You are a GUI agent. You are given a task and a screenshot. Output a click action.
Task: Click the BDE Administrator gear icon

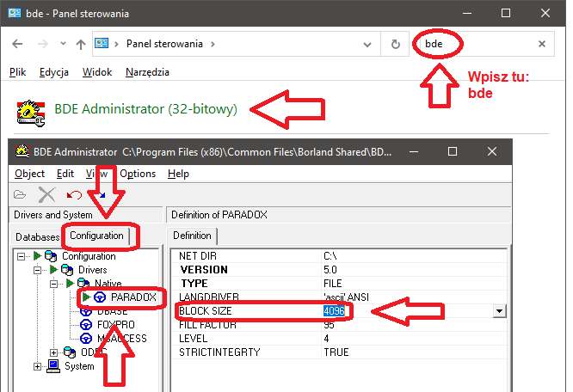31,113
